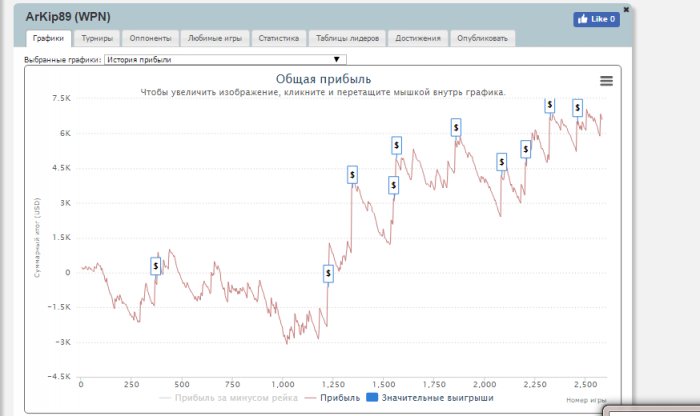
Task: Open the chart hamburger context menu
Action: click(606, 81)
